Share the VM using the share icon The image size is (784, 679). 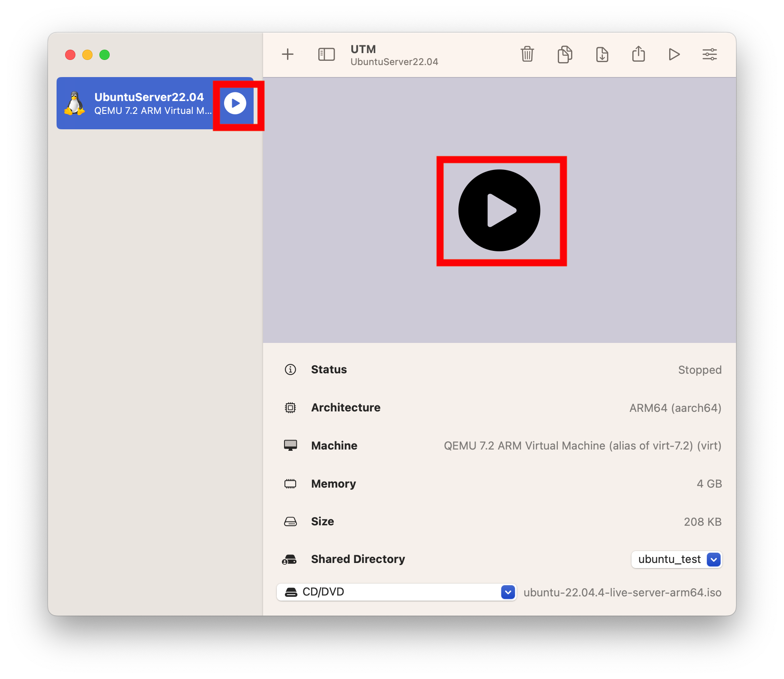pyautogui.click(x=638, y=54)
